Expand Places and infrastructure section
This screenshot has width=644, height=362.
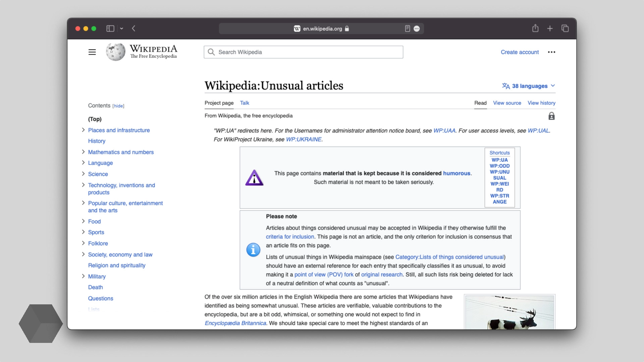tap(83, 130)
